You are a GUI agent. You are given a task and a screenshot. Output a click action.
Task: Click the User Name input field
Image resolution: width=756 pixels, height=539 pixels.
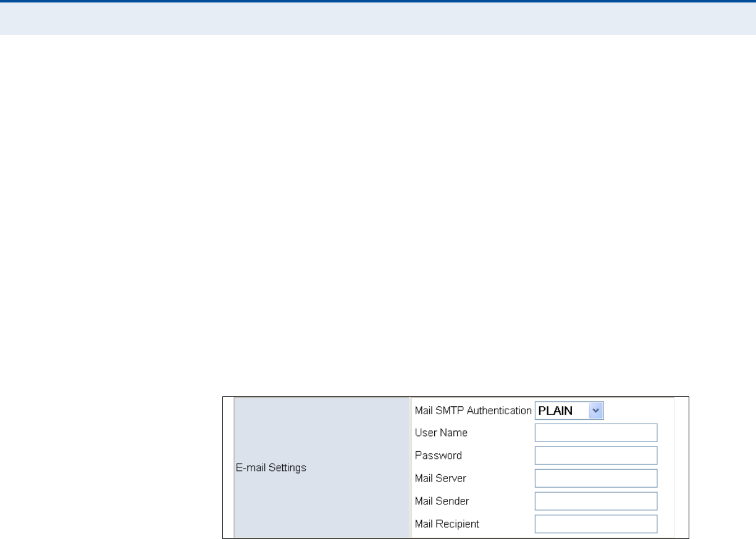pyautogui.click(x=596, y=433)
